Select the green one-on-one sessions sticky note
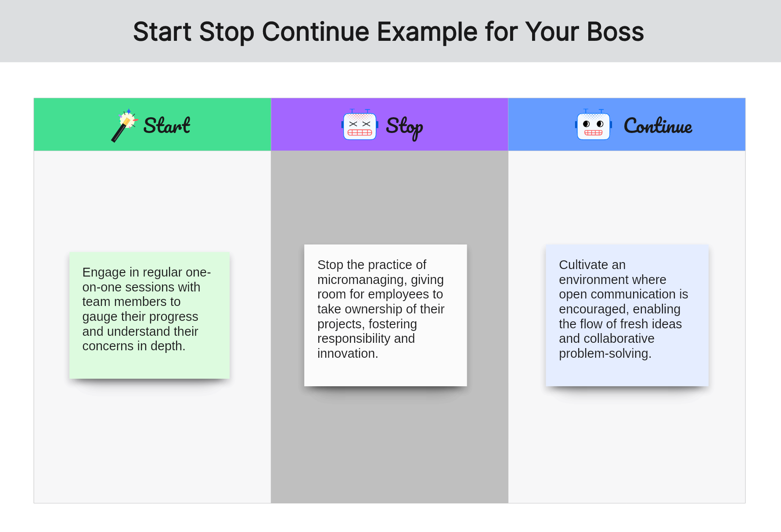 149,315
